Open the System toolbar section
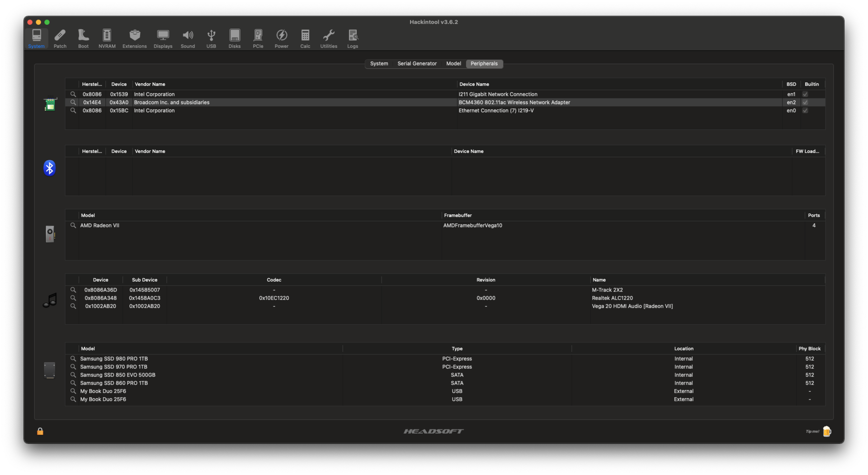Viewport: 868px width, 475px height. point(36,39)
